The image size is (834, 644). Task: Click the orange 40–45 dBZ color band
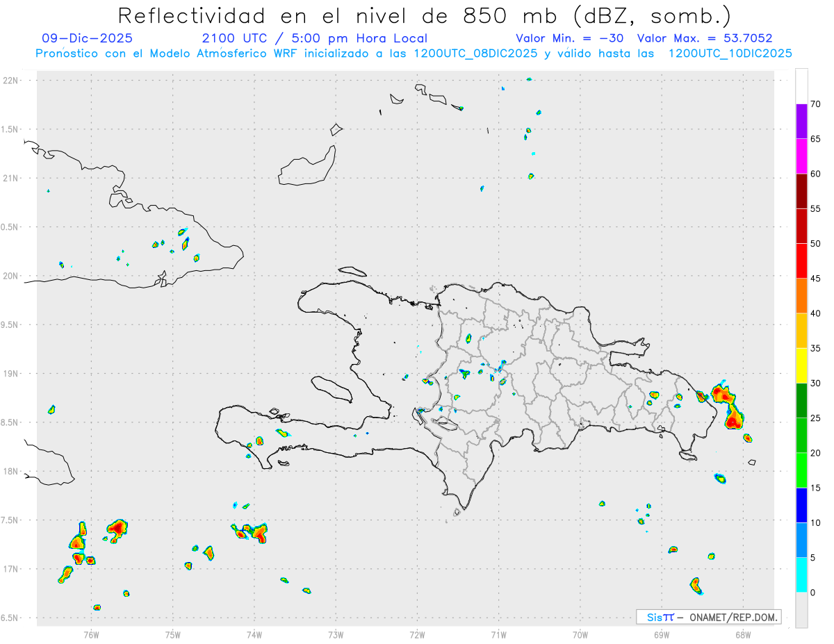801,296
